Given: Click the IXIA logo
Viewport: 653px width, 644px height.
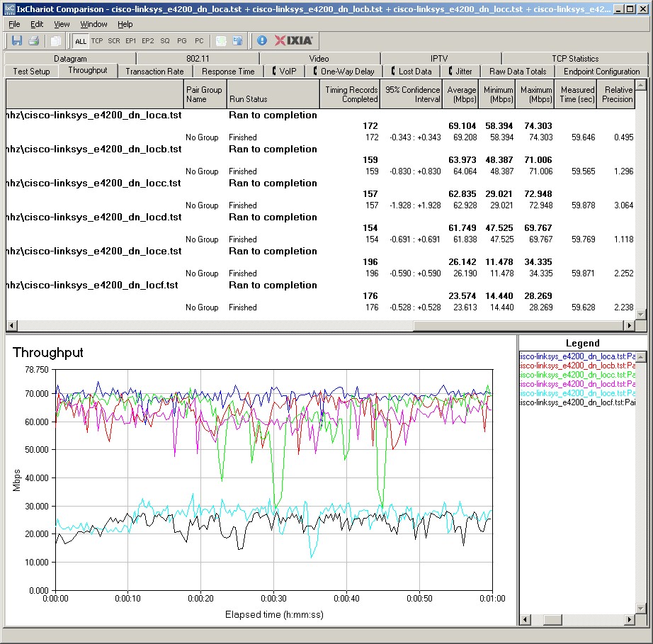Looking at the screenshot, I should (x=294, y=40).
